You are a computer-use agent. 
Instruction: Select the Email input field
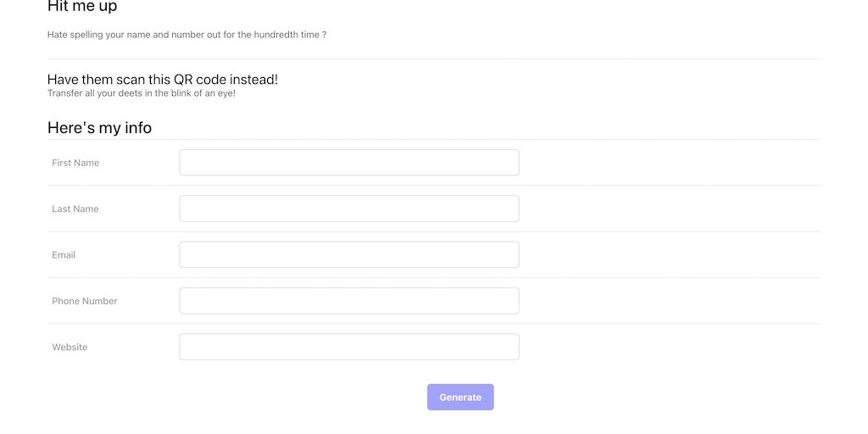coord(348,254)
